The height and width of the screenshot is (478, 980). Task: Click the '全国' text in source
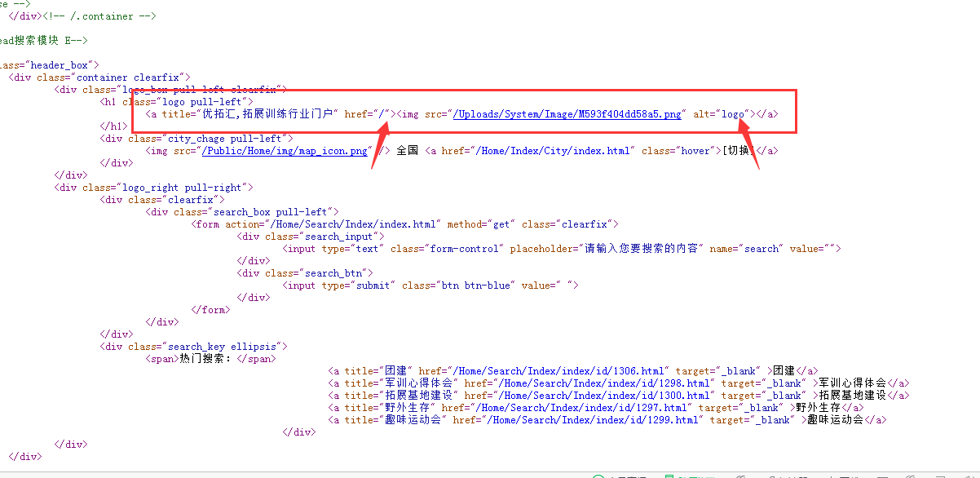tap(408, 151)
